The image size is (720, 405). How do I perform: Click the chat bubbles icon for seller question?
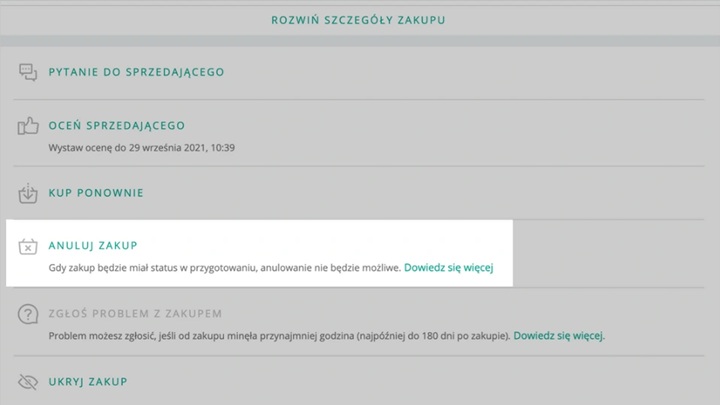pyautogui.click(x=28, y=72)
